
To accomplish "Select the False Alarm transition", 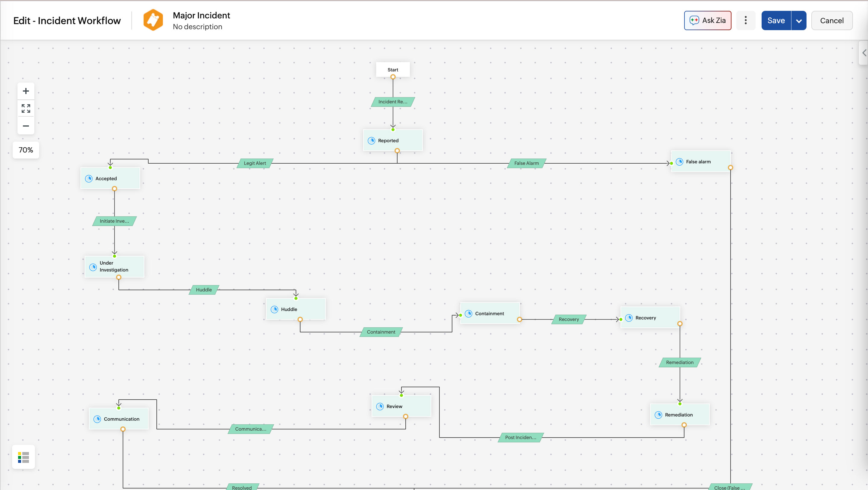I will [x=527, y=163].
